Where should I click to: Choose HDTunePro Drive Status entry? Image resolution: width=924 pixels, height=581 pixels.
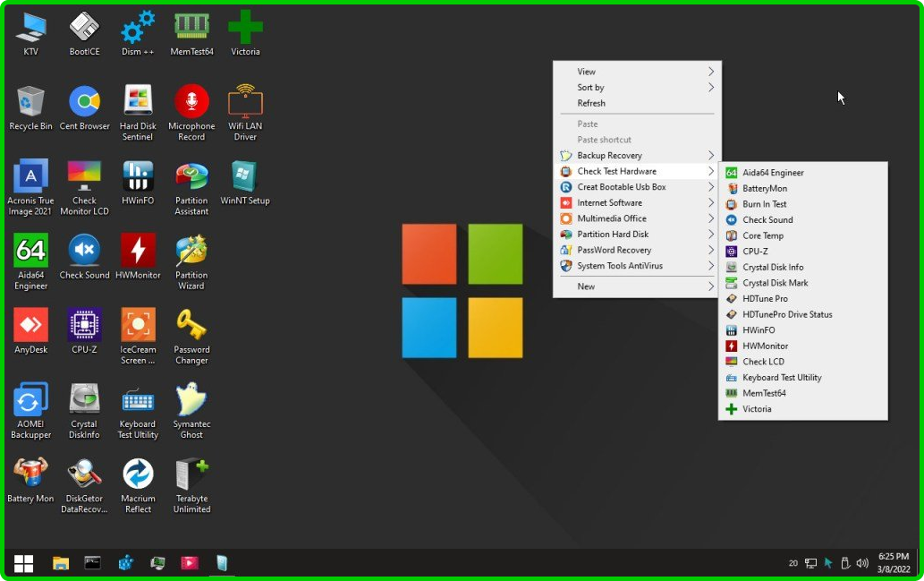pyautogui.click(x=802, y=314)
